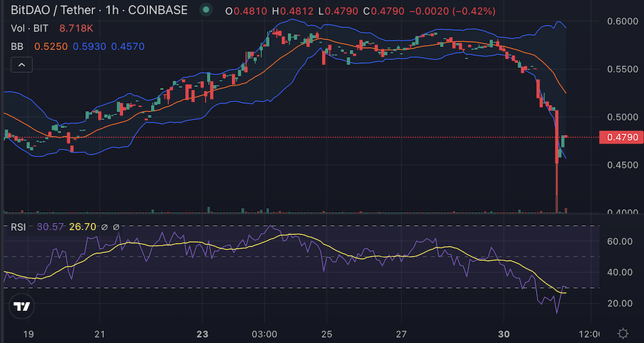644x343 pixels.
Task: Click the date label 23 on time axis
Action: pos(202,333)
